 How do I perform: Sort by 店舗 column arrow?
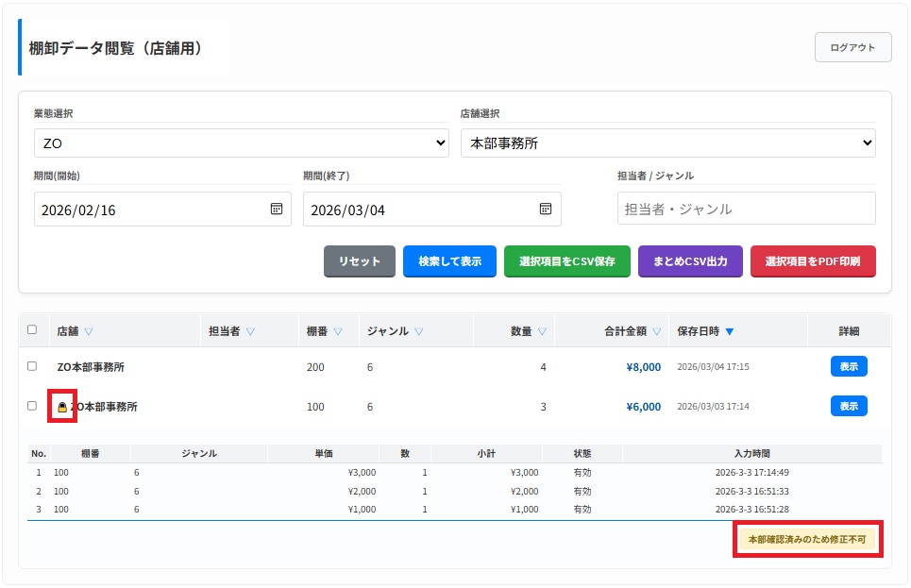tap(89, 331)
